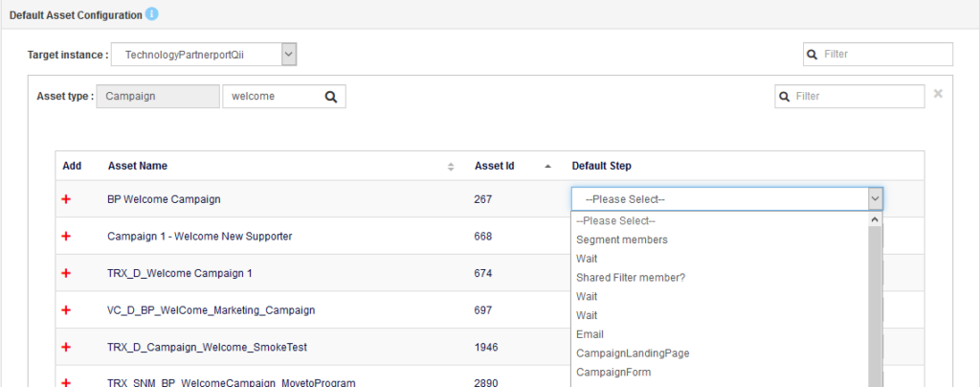
Task: Sort the table by Asset Name
Action: 451,167
